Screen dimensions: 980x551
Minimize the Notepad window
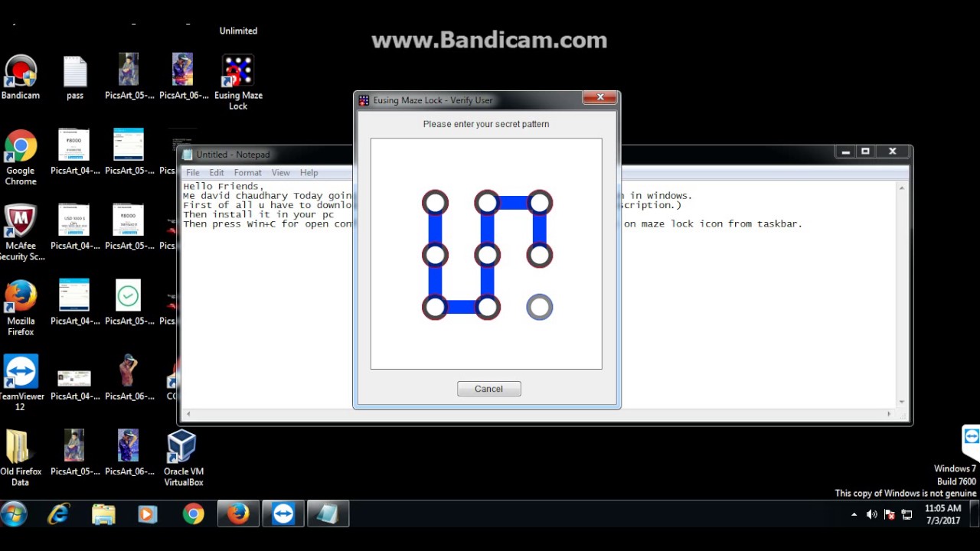(x=845, y=152)
